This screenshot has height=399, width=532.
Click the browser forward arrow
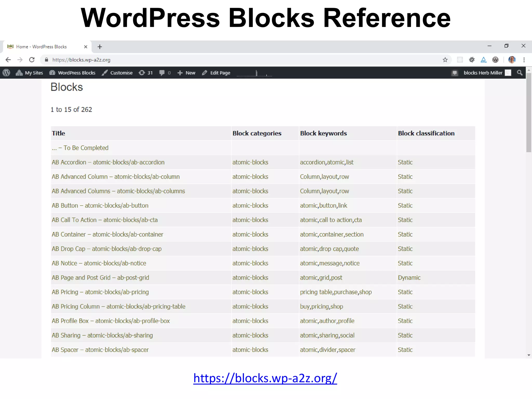point(20,60)
